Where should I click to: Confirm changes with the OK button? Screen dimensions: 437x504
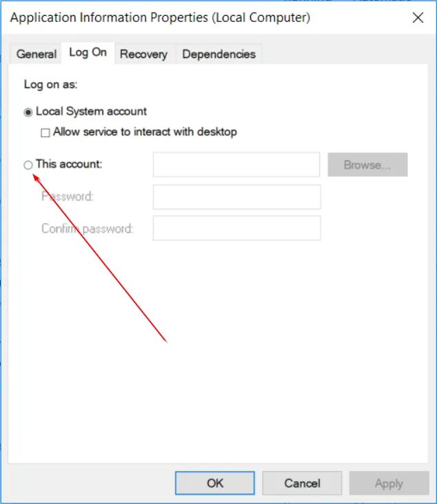click(x=215, y=483)
